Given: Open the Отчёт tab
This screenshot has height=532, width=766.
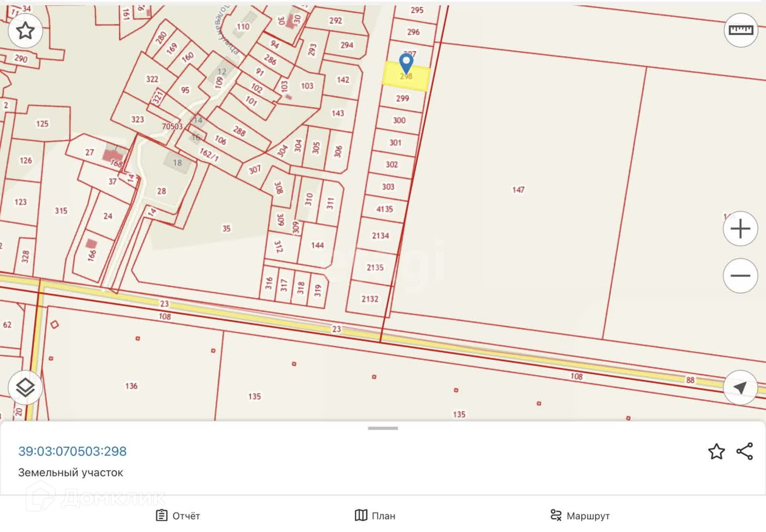Looking at the screenshot, I should pyautogui.click(x=178, y=516).
